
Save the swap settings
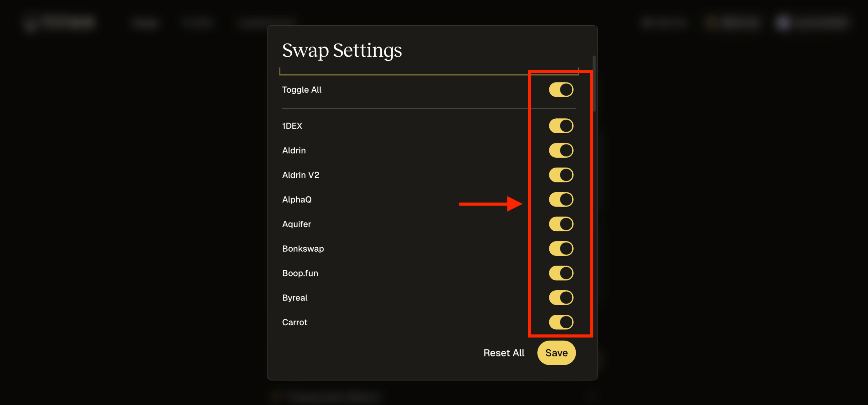[556, 353]
